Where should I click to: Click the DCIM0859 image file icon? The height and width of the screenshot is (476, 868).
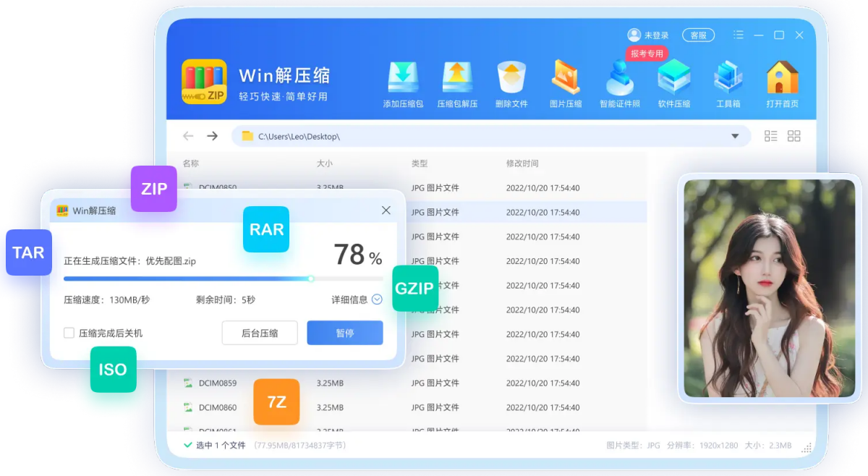point(188,383)
